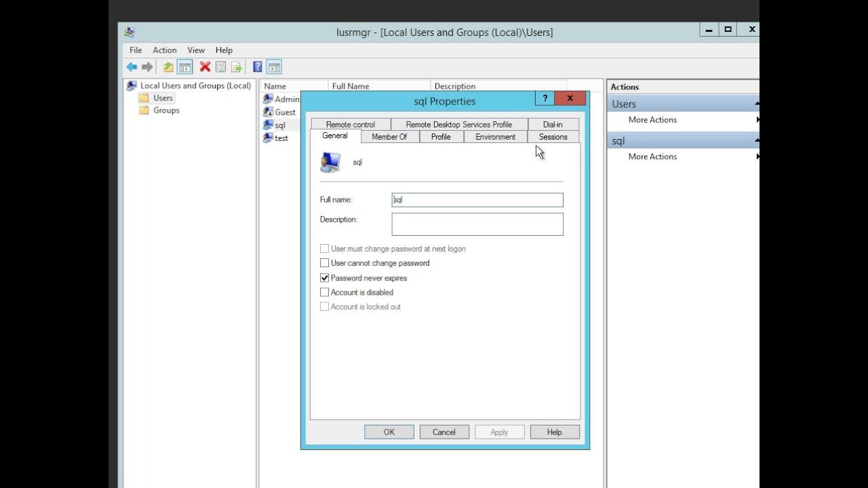Click the Description column header
Screen dimensions: 868x488
click(498, 86)
